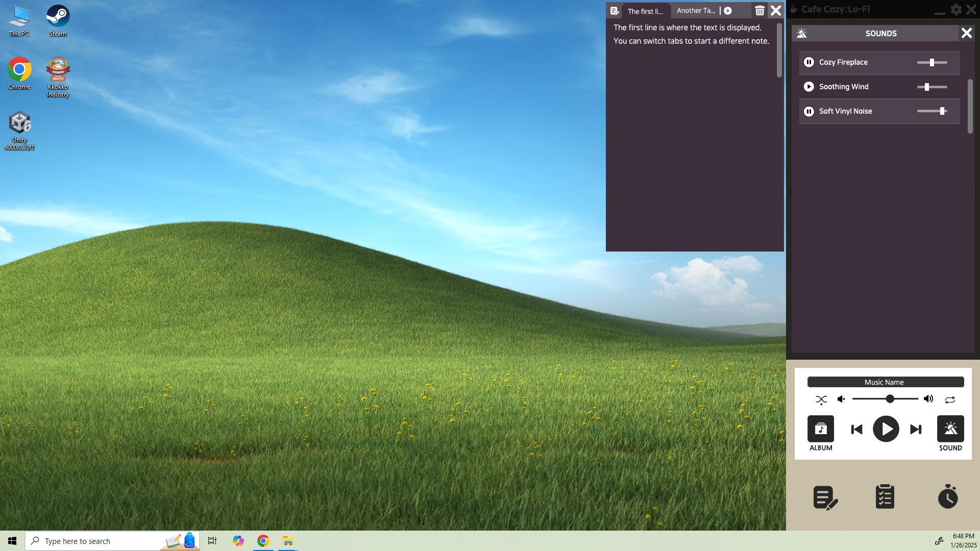Switch to 'Another Ta...' note tab
The width and height of the screenshot is (980, 551).
(696, 11)
